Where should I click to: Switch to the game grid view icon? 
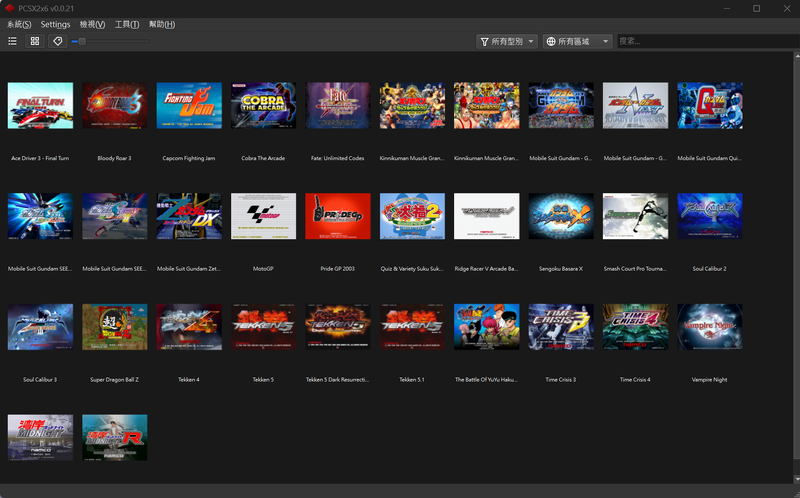[35, 41]
